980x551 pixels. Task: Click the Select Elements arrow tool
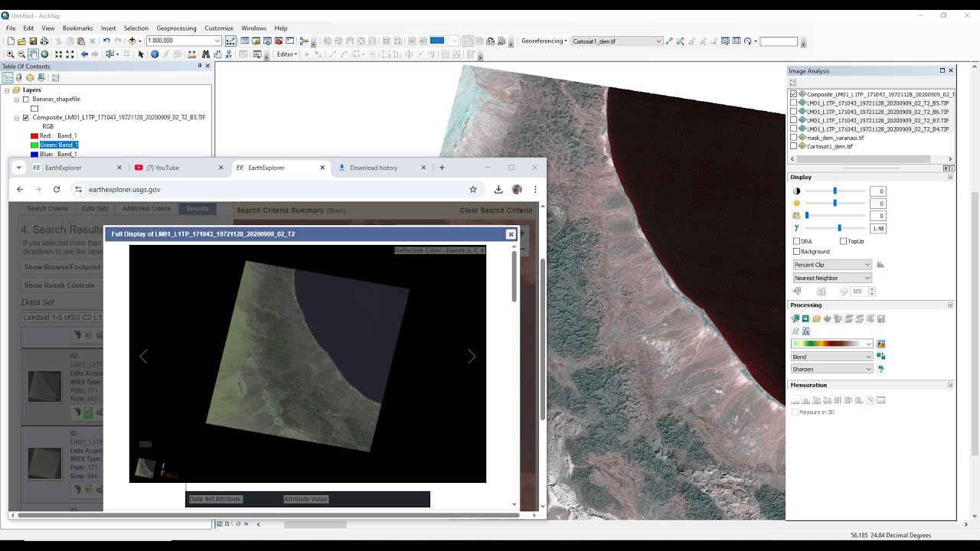tap(141, 54)
